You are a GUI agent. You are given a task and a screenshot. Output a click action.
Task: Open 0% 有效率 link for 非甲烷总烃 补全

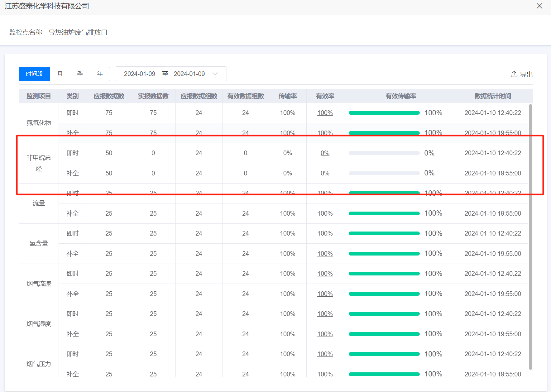pos(325,173)
